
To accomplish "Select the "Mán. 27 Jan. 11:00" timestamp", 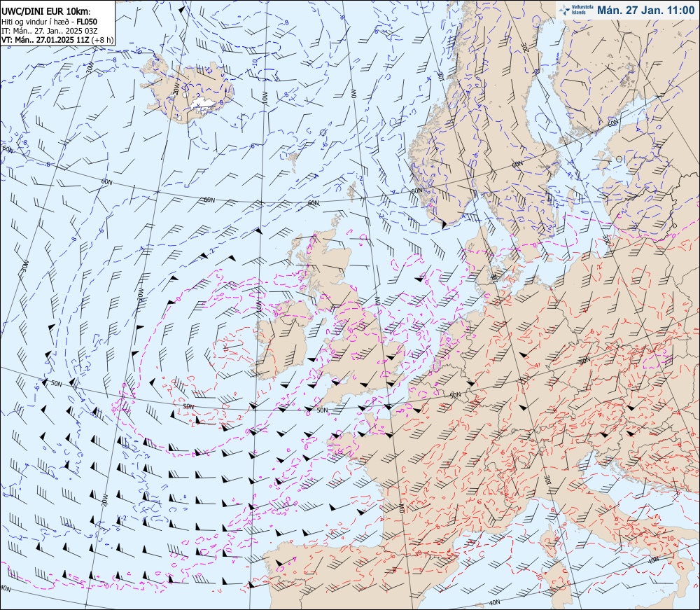I will coord(645,11).
